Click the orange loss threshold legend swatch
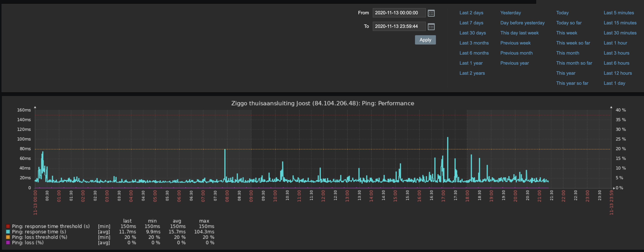 [x=8, y=237]
